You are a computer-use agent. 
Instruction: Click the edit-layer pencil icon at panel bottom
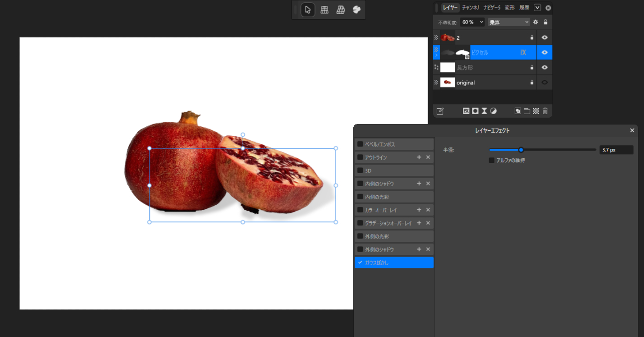click(x=440, y=111)
